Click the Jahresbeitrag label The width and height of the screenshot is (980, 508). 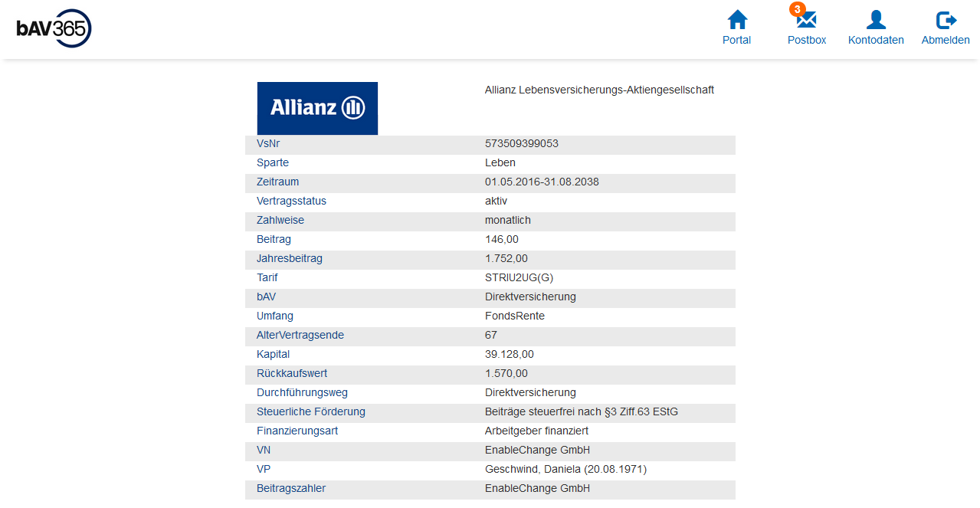click(x=290, y=259)
